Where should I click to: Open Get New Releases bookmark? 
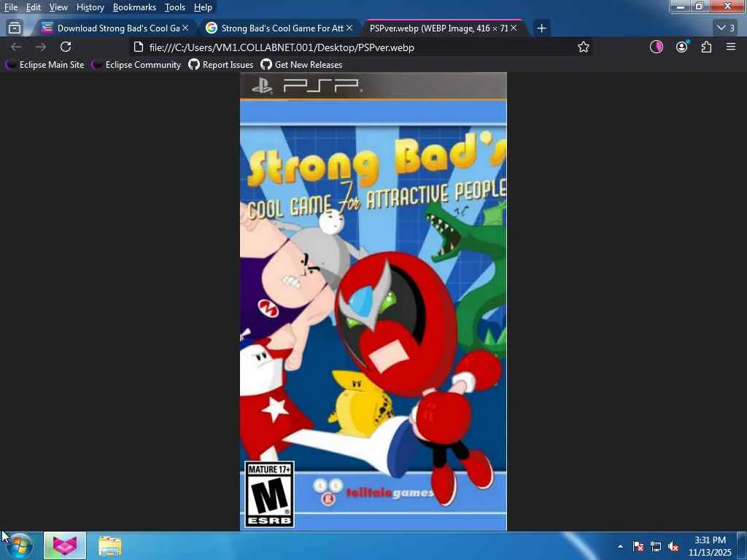point(301,65)
